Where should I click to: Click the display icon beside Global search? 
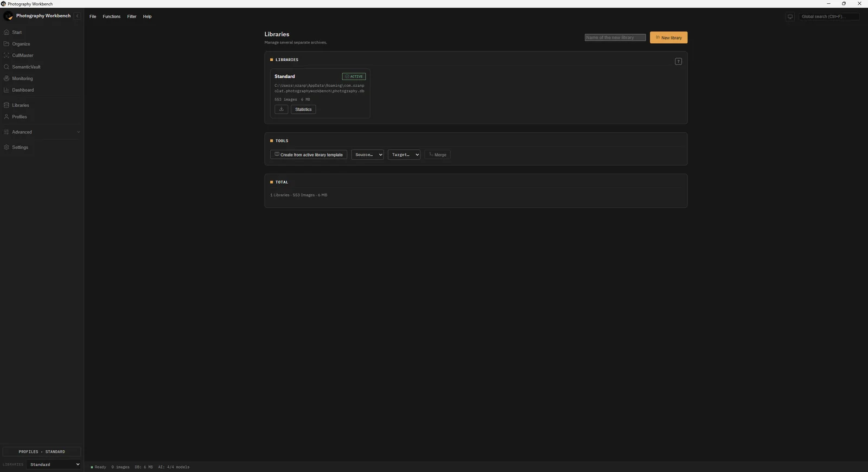[x=790, y=17]
